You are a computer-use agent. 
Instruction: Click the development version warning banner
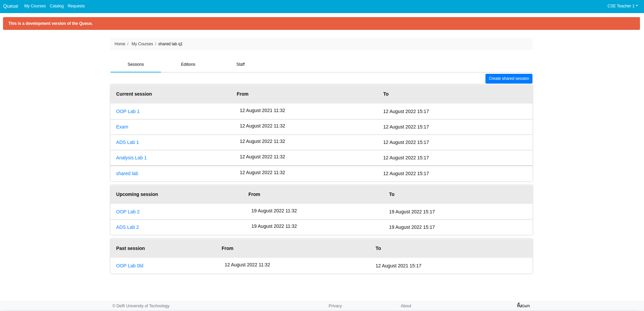321,23
